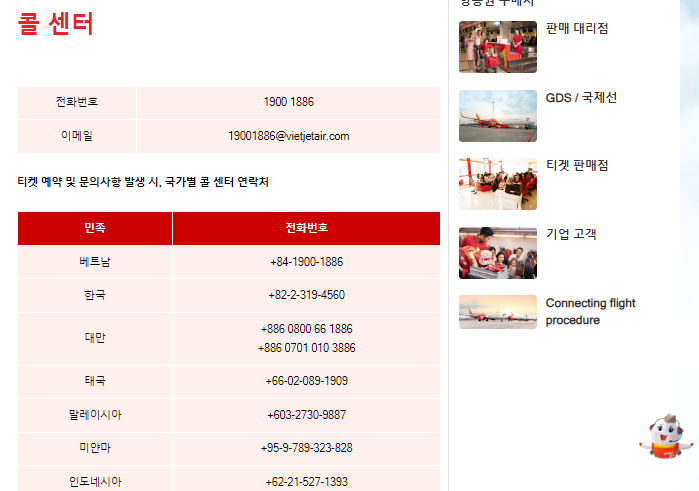This screenshot has height=491, width=699.
Task: Select the phone number 1900 1886
Action: [288, 102]
